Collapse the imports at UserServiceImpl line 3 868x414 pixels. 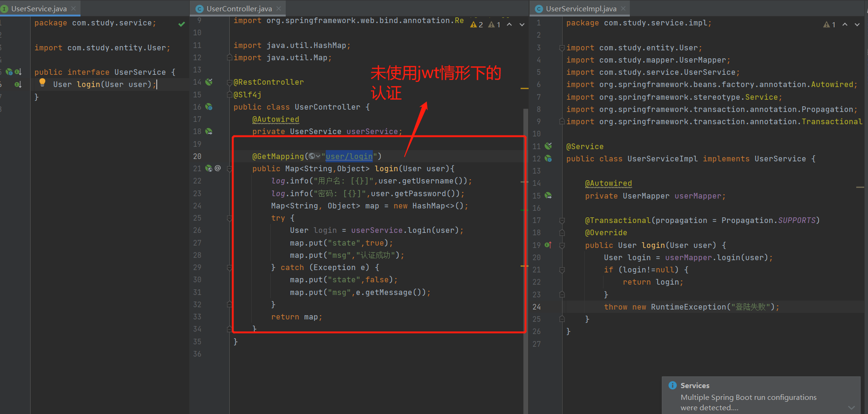562,48
